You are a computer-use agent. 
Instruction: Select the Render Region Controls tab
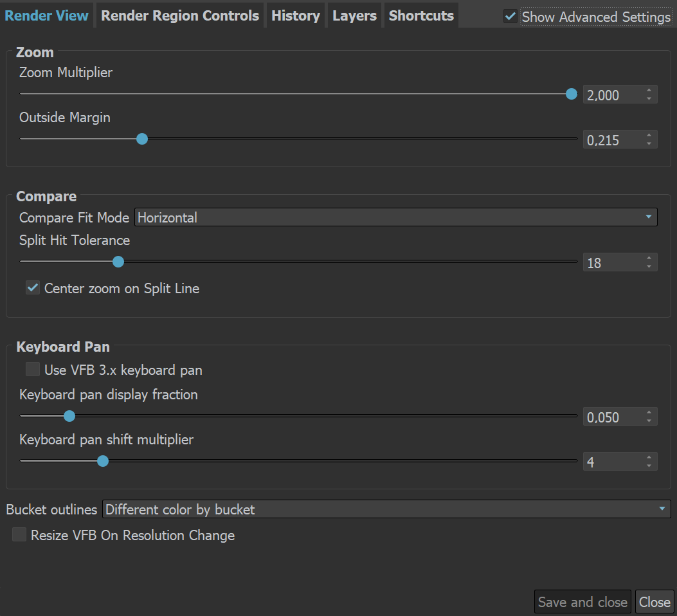point(179,15)
